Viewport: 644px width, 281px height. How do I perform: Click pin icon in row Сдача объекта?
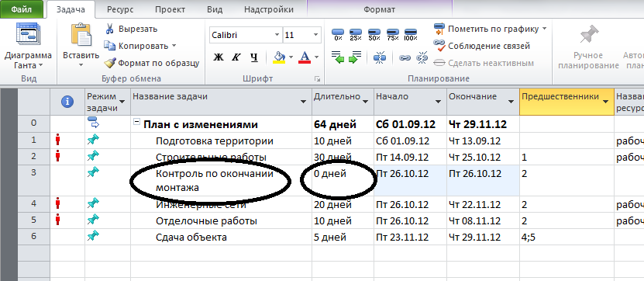tap(94, 236)
